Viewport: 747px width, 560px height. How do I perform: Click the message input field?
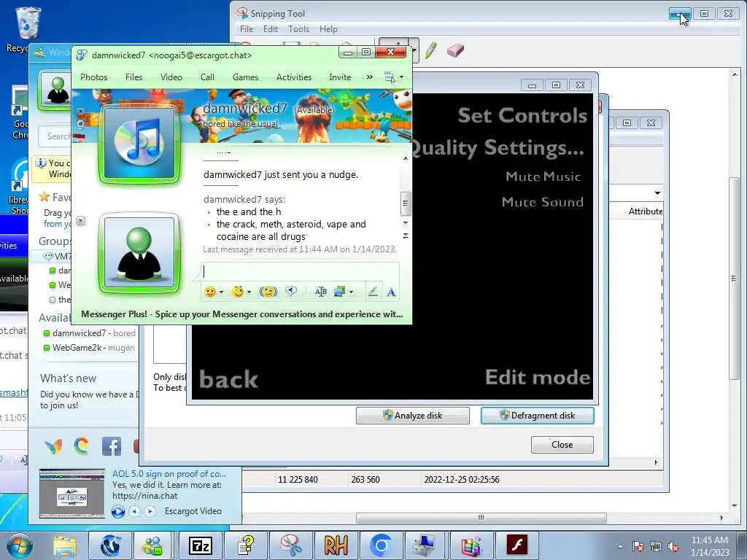[x=300, y=271]
